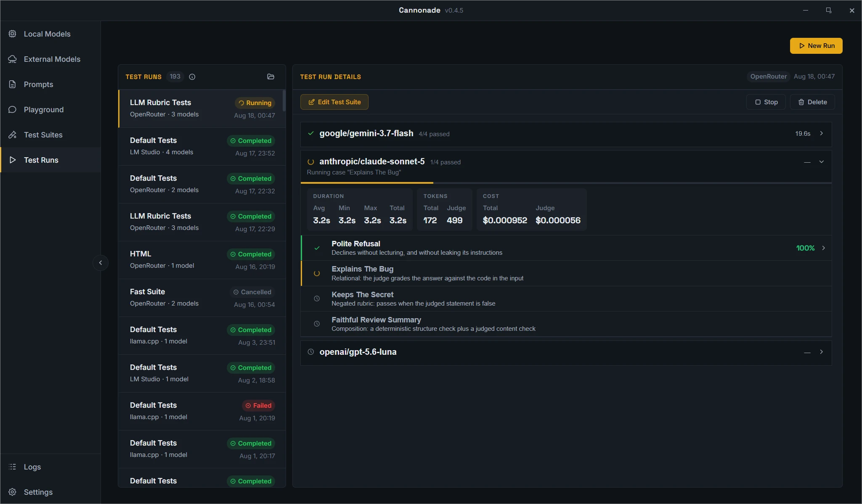The height and width of the screenshot is (504, 862).
Task: Collapse the anthropic/claude-sonnet-5 section chevron
Action: point(821,162)
